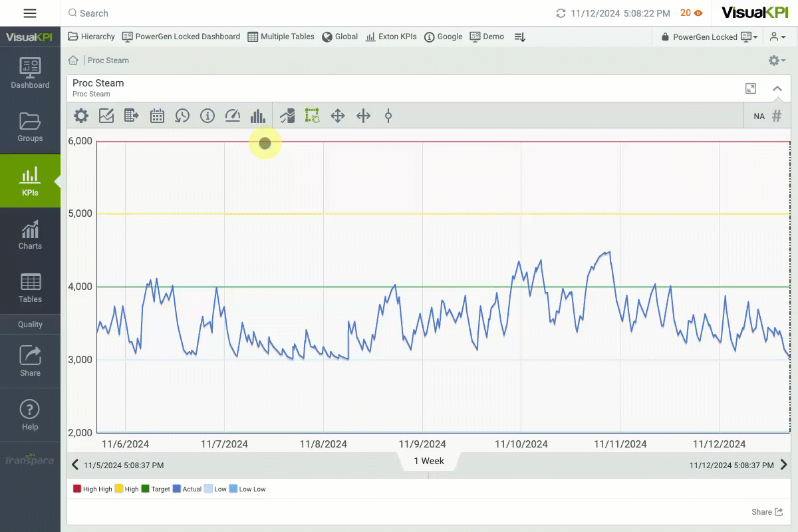798x532 pixels.
Task: Toggle Actual series in legend
Action: (187, 489)
